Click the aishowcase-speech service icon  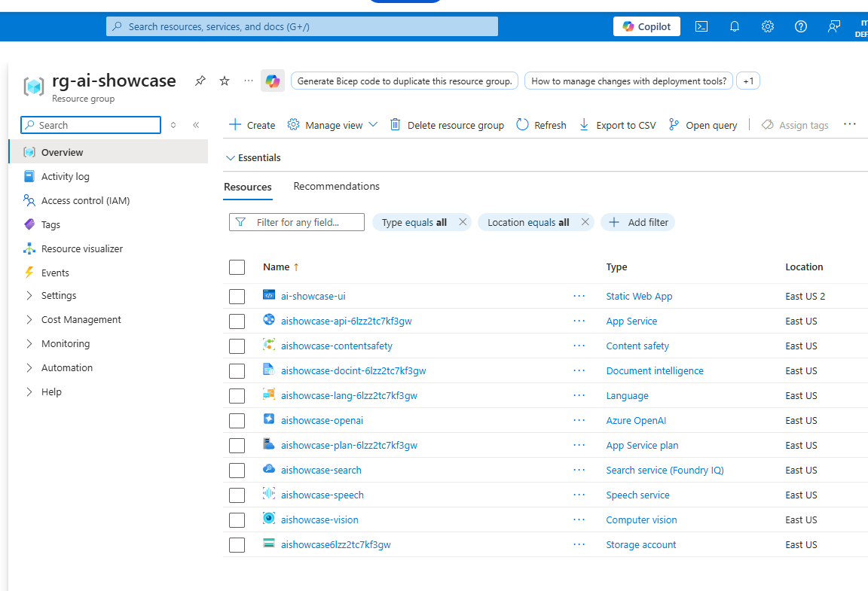pos(268,494)
